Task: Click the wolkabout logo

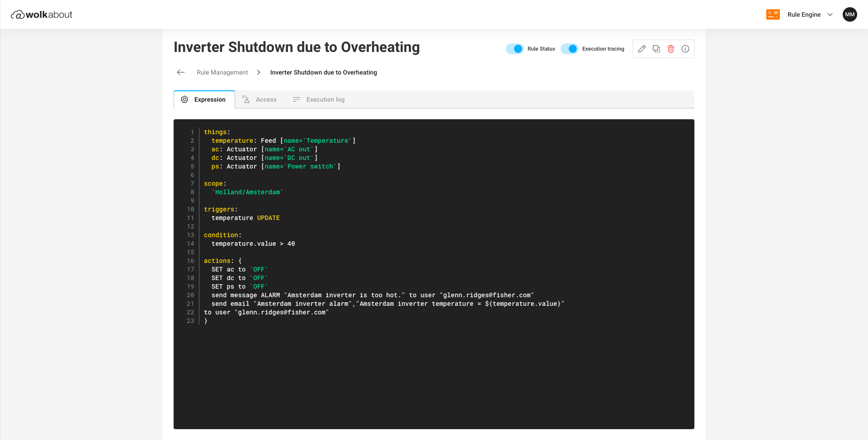Action: (42, 14)
